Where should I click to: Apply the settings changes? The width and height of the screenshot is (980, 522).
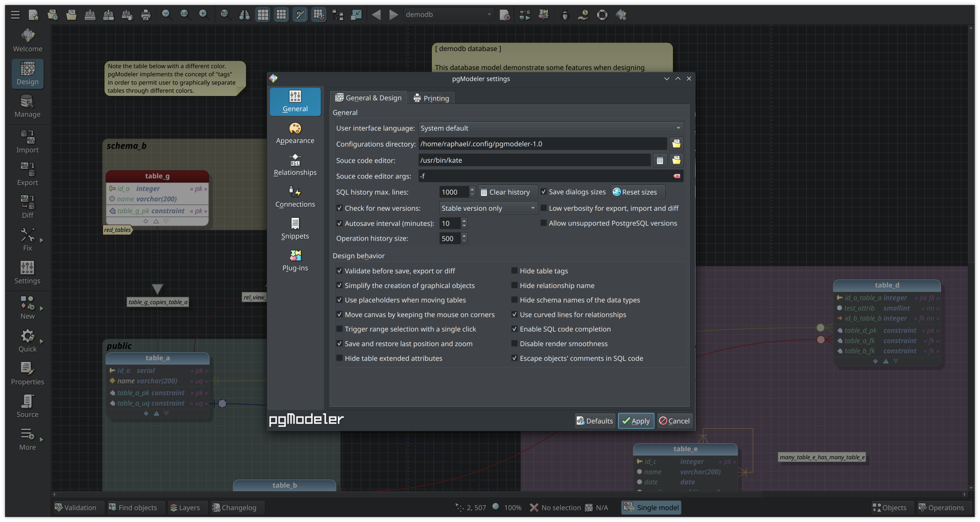(636, 421)
